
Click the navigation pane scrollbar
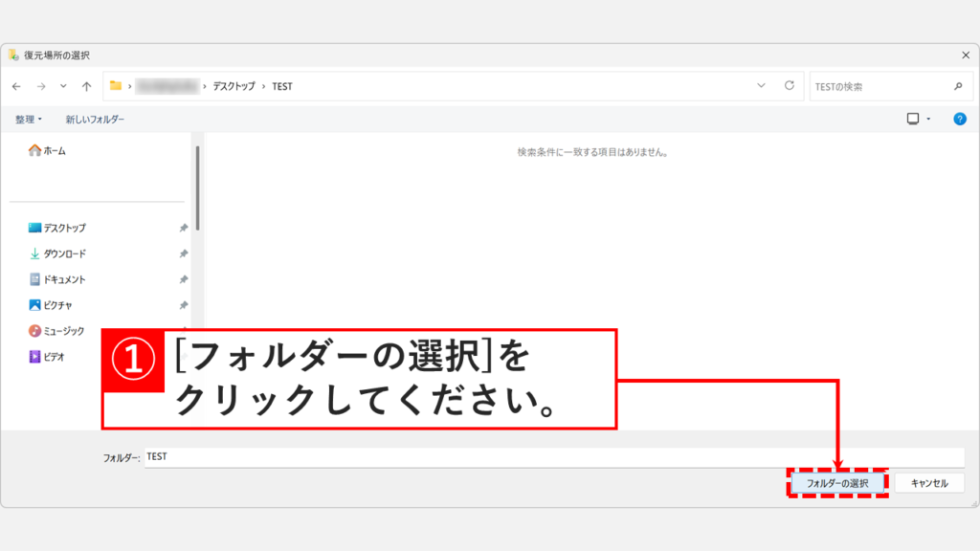pyautogui.click(x=197, y=187)
